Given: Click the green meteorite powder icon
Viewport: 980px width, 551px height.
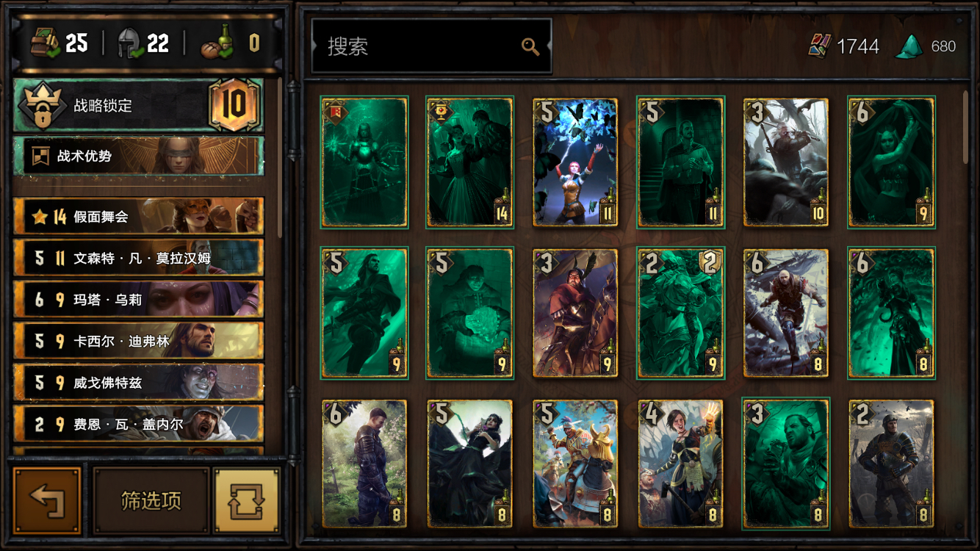Looking at the screenshot, I should pos(909,46).
